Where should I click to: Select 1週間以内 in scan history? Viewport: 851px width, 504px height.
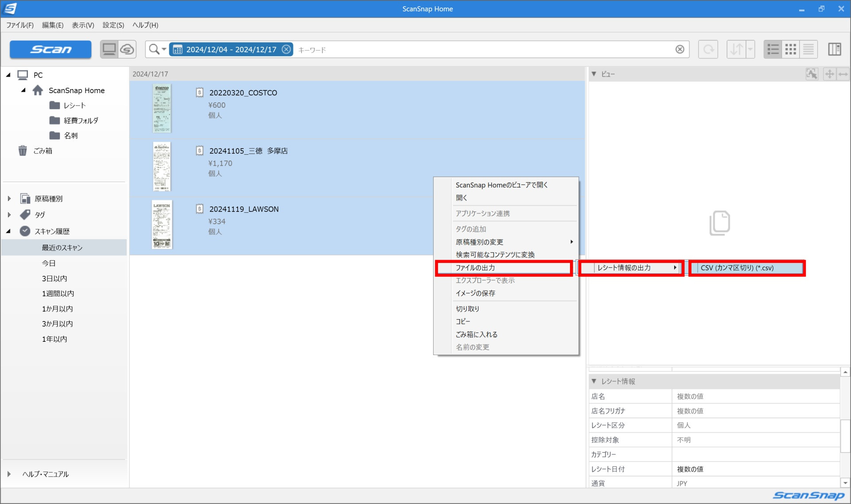[x=58, y=293]
